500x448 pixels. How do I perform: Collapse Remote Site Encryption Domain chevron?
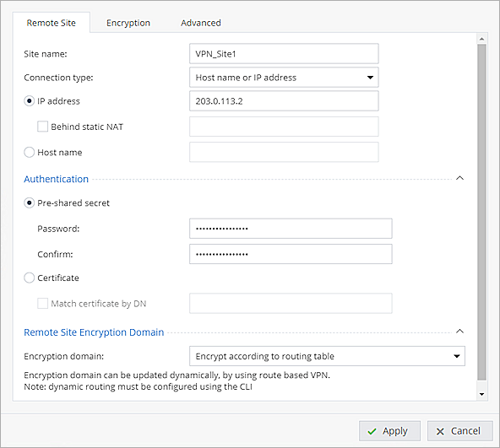point(459,332)
